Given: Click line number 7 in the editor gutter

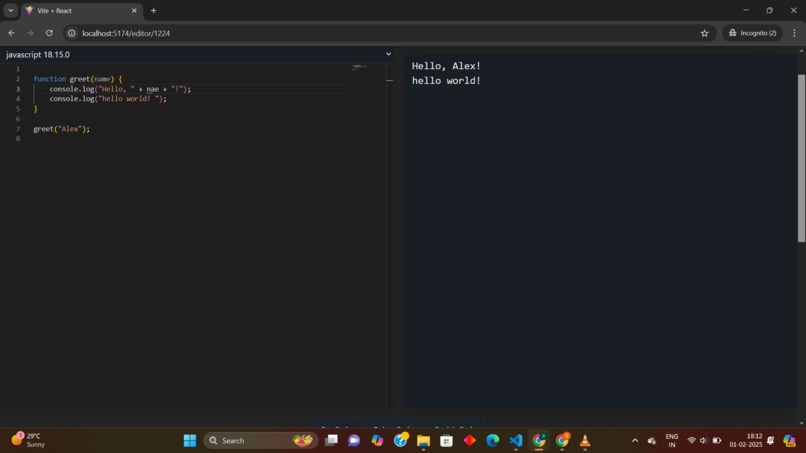Looking at the screenshot, I should pyautogui.click(x=18, y=129).
